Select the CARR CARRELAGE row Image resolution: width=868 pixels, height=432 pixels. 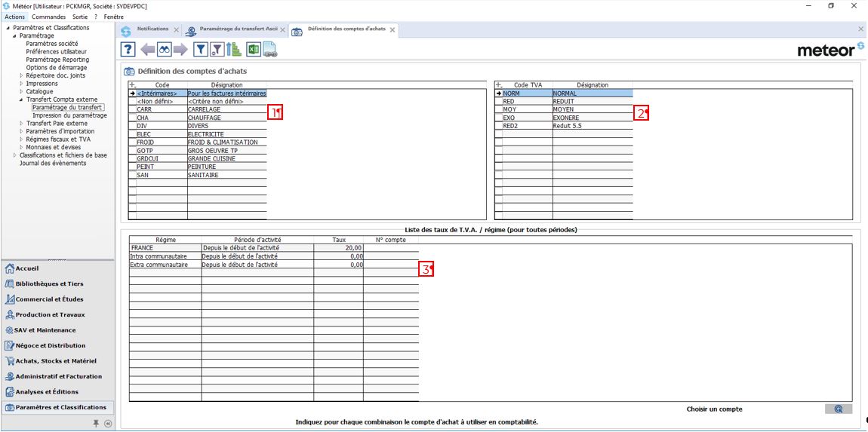[x=198, y=109]
